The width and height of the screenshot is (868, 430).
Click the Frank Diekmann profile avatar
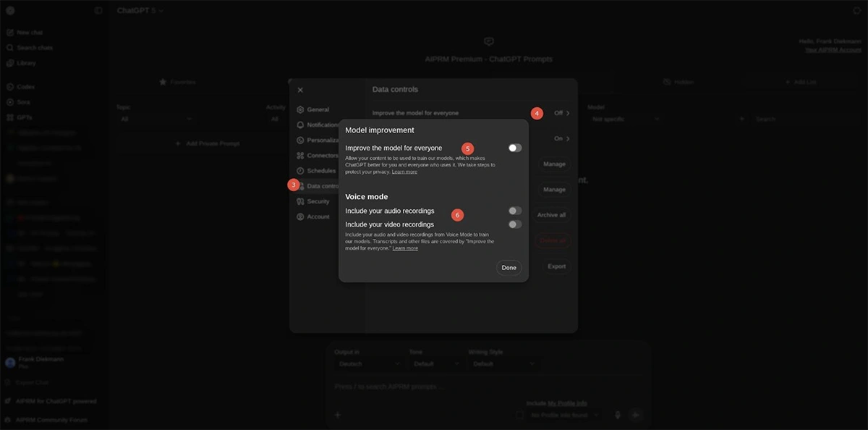coord(10,363)
